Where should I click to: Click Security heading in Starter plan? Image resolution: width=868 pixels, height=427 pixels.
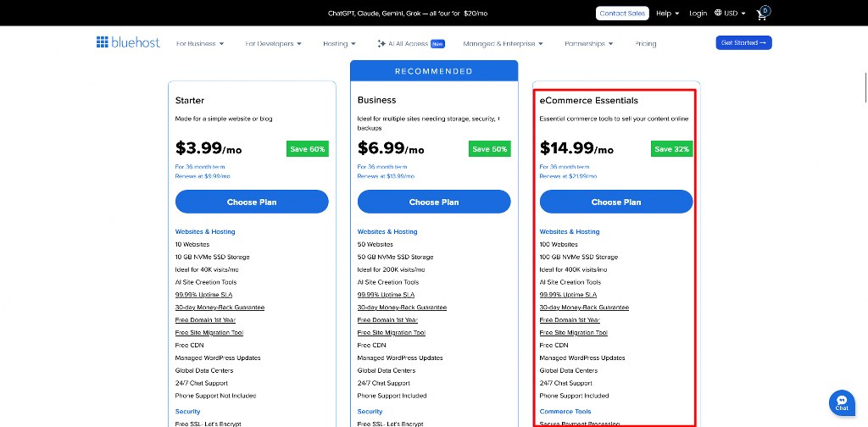187,412
